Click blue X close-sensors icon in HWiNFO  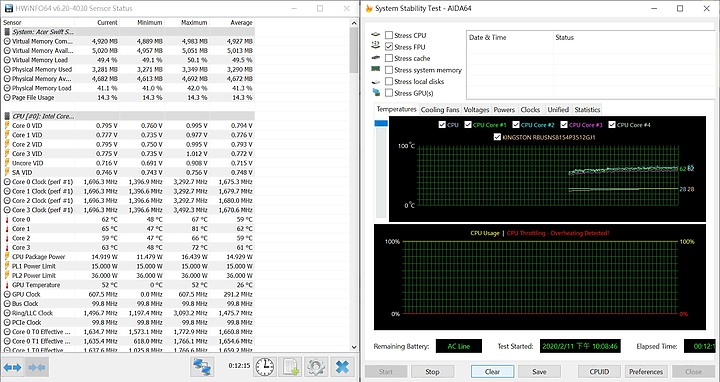point(343,367)
